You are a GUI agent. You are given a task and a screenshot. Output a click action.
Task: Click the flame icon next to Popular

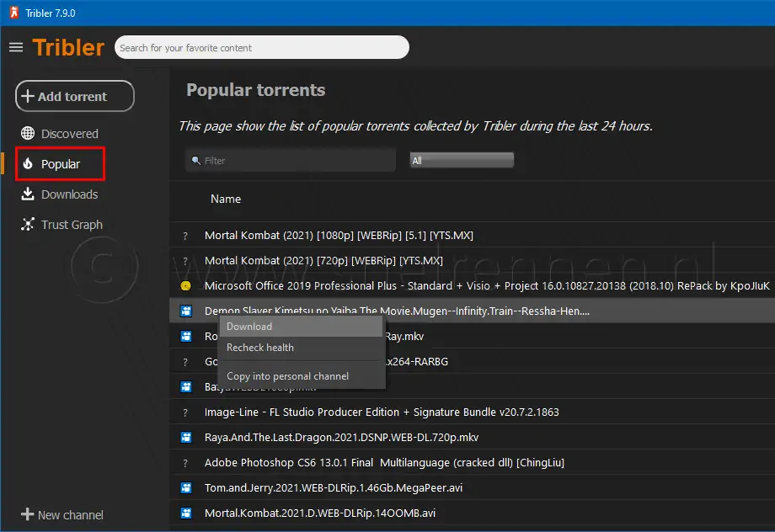(28, 163)
